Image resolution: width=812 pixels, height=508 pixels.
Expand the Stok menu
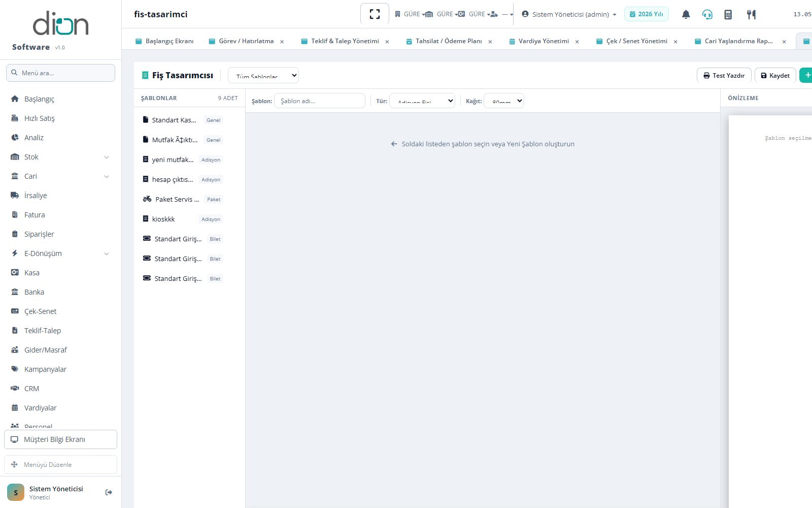tap(60, 157)
